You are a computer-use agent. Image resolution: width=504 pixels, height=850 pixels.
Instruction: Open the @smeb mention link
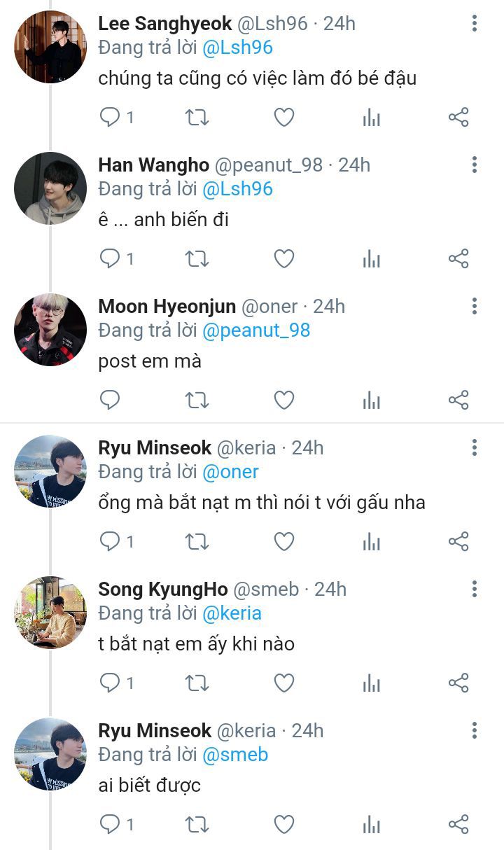coord(235,755)
